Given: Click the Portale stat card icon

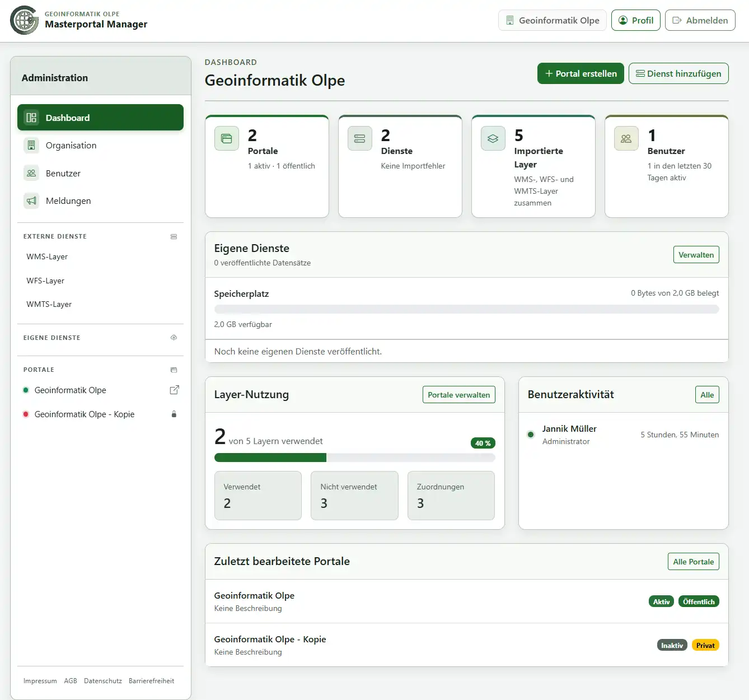Looking at the screenshot, I should tap(227, 138).
